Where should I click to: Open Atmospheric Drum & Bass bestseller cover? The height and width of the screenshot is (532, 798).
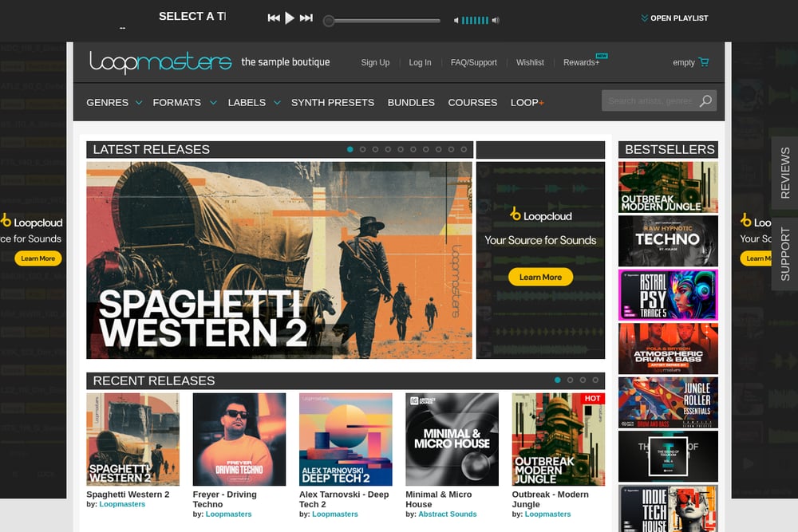pos(668,349)
